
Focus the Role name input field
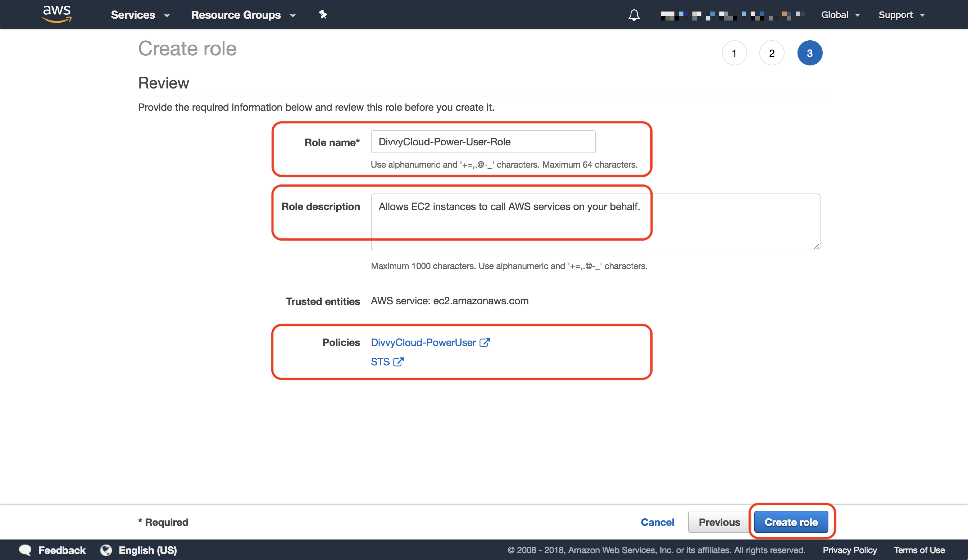pyautogui.click(x=483, y=142)
